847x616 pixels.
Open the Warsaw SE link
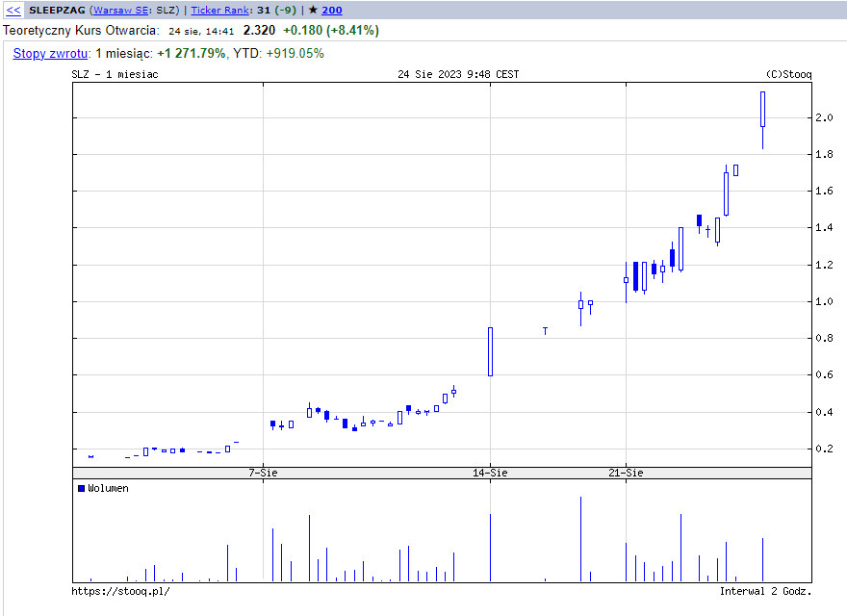120,10
